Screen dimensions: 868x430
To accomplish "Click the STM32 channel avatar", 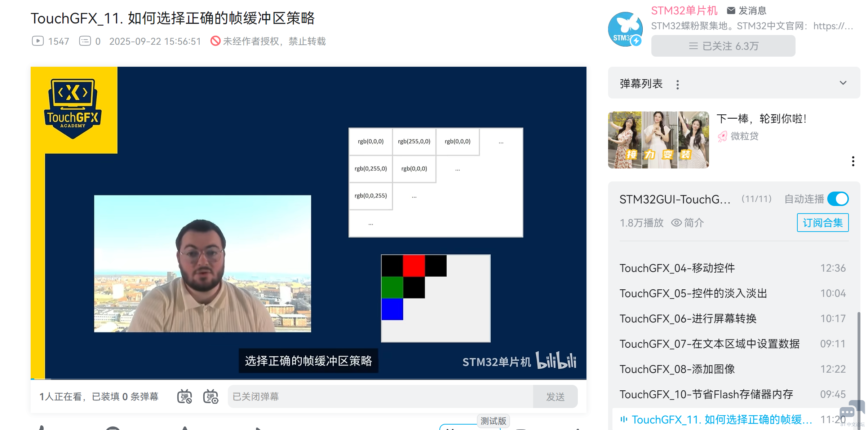I will pyautogui.click(x=625, y=29).
